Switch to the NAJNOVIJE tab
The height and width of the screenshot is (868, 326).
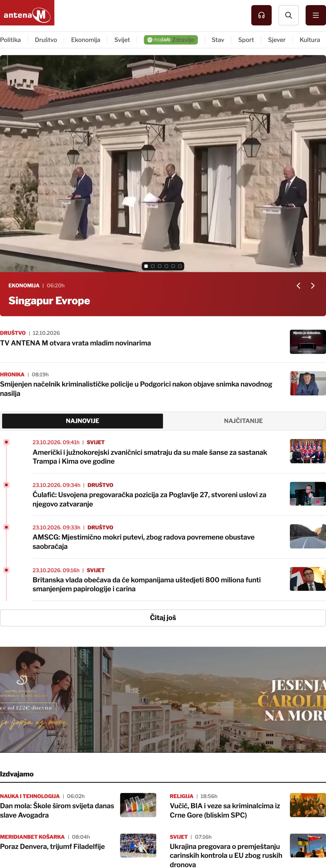[x=82, y=421]
